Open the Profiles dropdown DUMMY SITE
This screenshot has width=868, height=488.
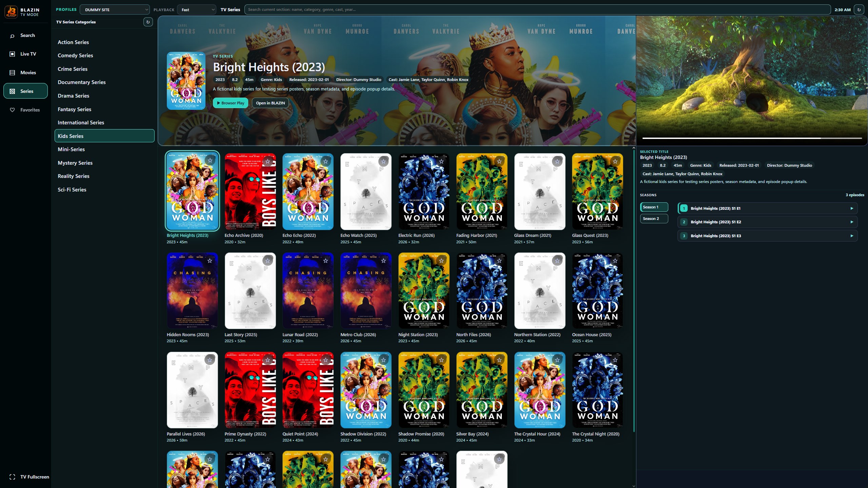tap(115, 9)
